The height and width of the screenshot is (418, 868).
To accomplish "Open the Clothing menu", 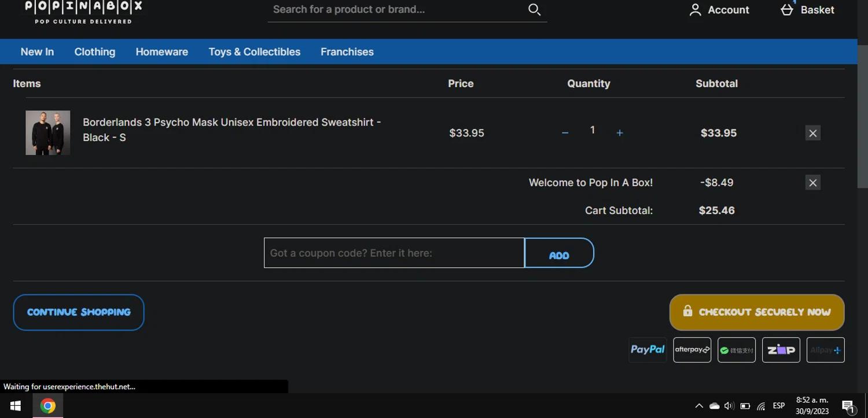I will [95, 51].
